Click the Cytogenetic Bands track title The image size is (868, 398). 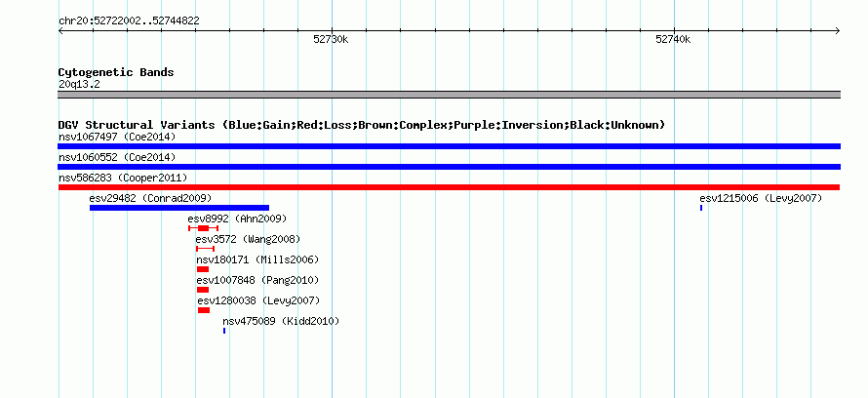(x=116, y=72)
